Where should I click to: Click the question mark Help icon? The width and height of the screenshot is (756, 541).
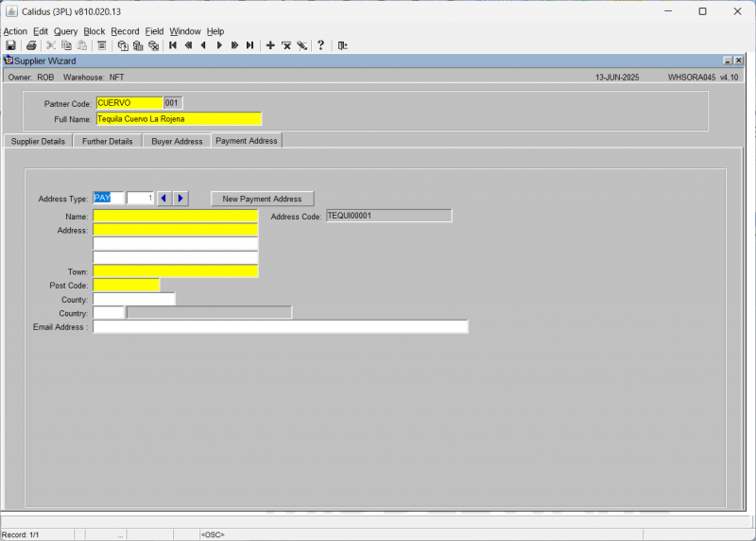(320, 45)
